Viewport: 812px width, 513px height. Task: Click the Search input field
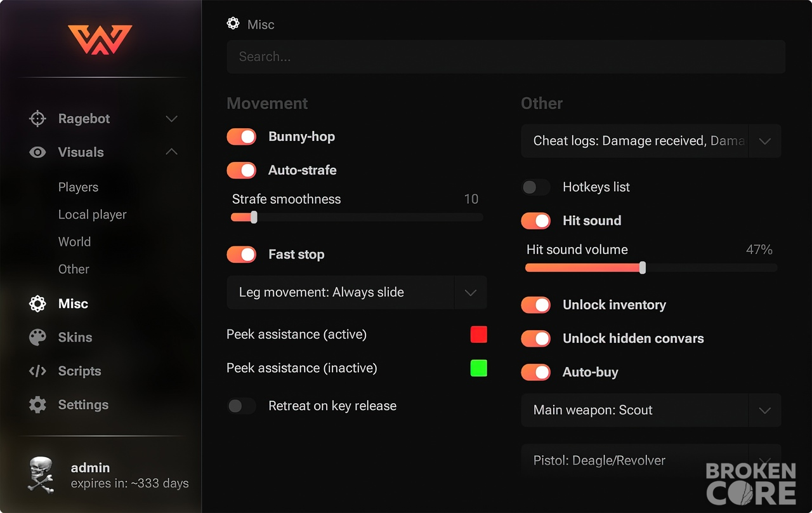tap(506, 57)
